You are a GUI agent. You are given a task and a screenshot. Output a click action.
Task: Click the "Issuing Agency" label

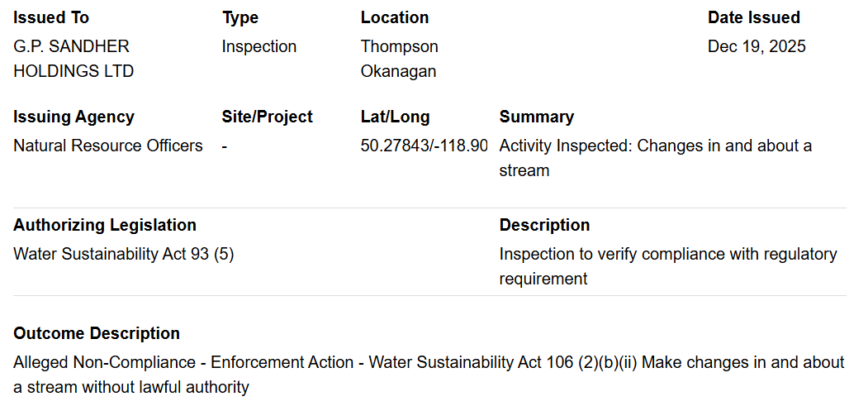pos(74,117)
